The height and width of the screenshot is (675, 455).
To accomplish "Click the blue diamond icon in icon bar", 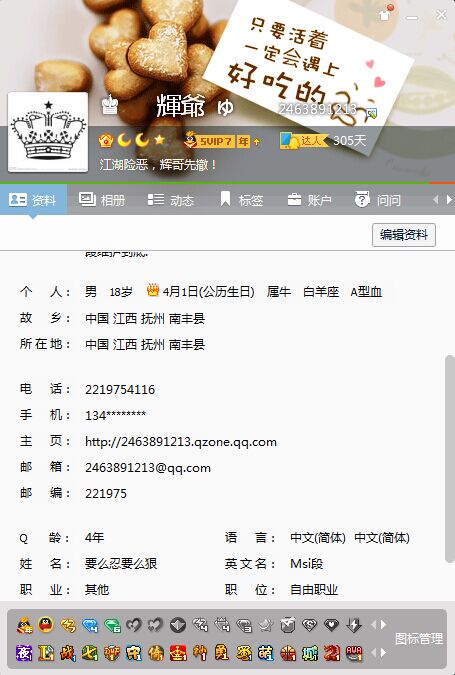I will coord(90,625).
